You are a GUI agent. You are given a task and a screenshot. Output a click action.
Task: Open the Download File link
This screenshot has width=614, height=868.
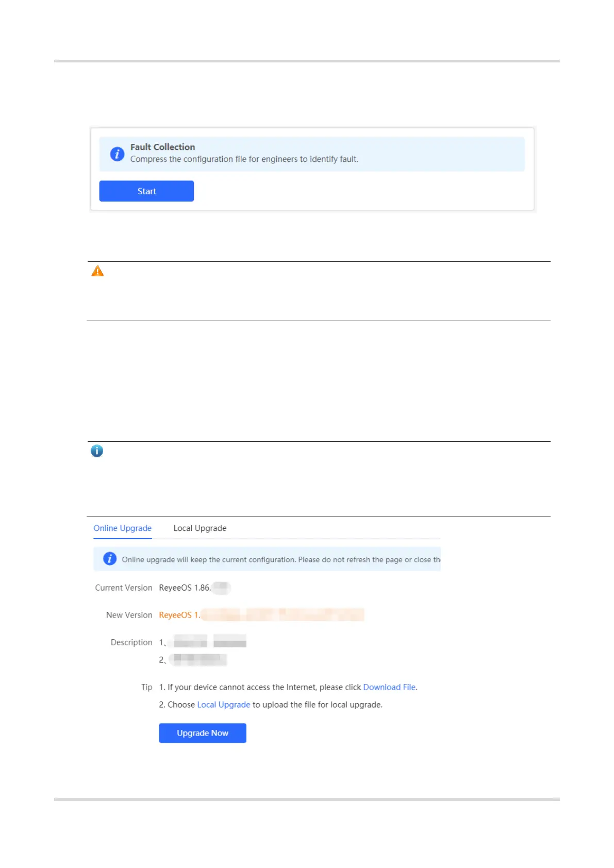point(389,687)
